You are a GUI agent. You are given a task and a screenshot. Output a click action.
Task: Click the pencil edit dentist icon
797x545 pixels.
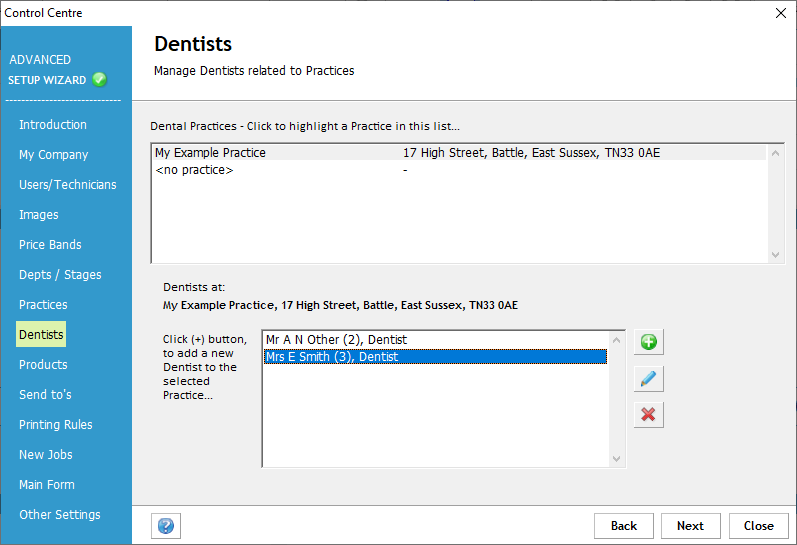tap(648, 379)
